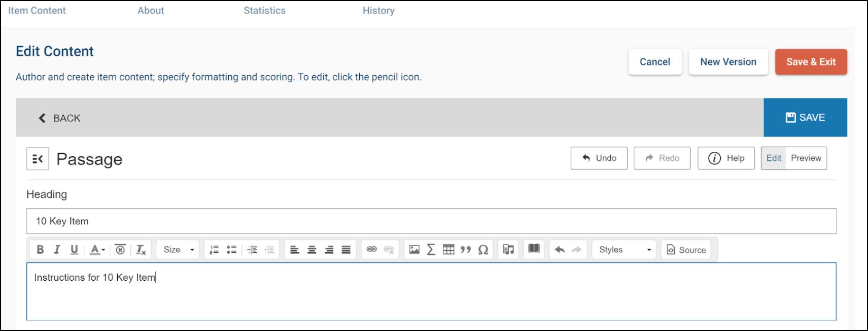This screenshot has height=331, width=868.
Task: Switch to Preview mode
Action: (806, 158)
